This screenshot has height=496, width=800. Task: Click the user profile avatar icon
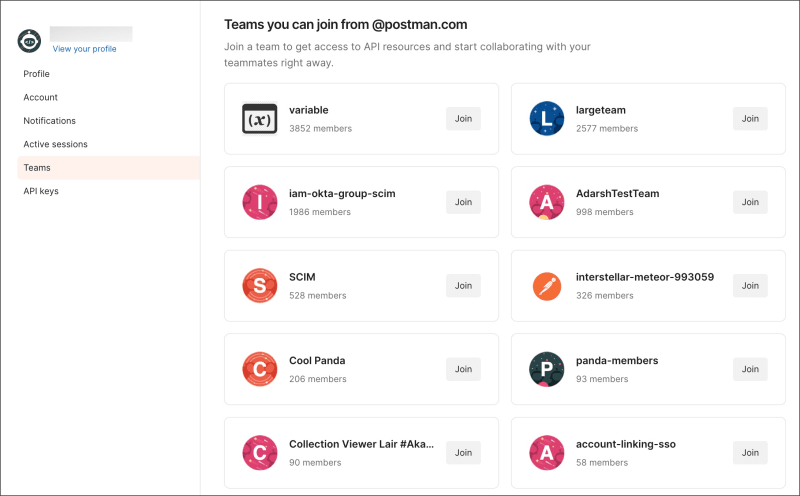coord(29,41)
